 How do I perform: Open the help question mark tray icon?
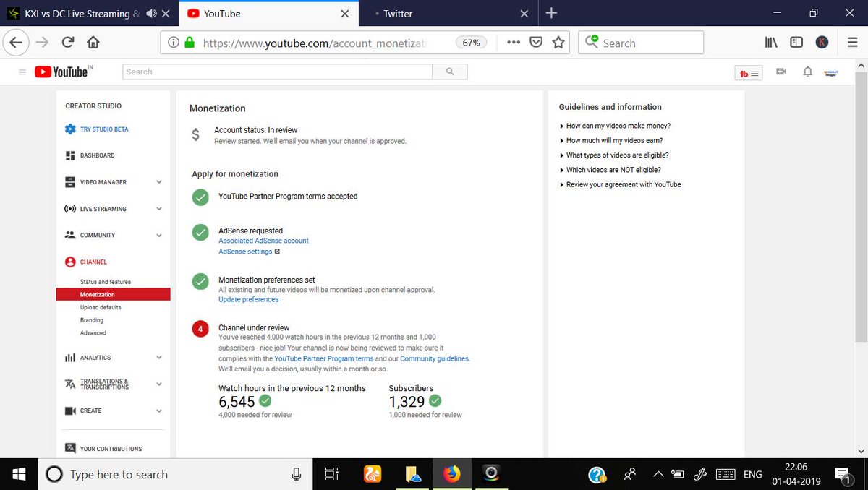coord(597,474)
